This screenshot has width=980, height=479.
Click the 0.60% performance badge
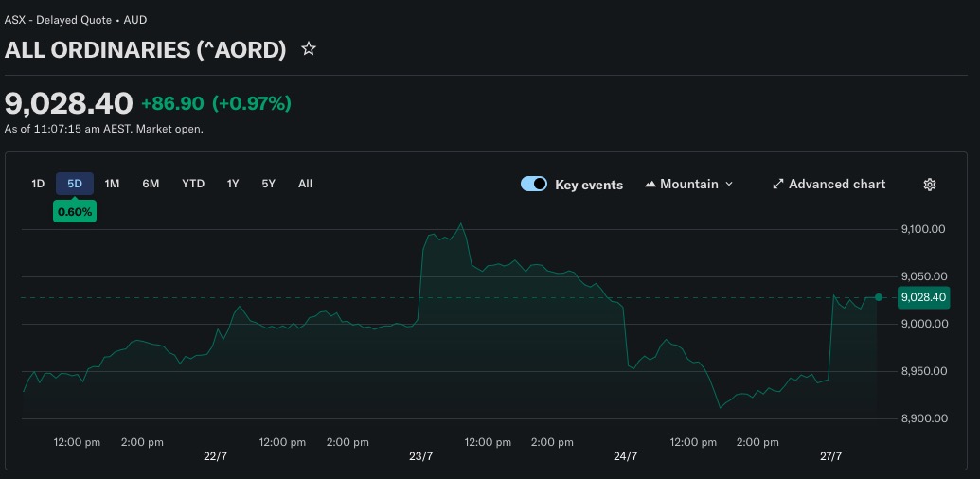[x=75, y=212]
